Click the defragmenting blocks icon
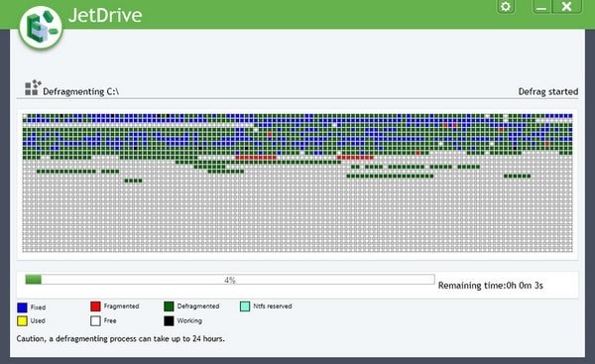This screenshot has width=595, height=364. coord(33,87)
